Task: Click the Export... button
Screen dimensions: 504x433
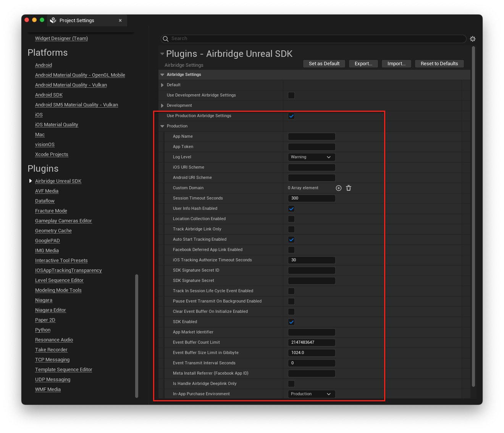Action: (x=363, y=64)
